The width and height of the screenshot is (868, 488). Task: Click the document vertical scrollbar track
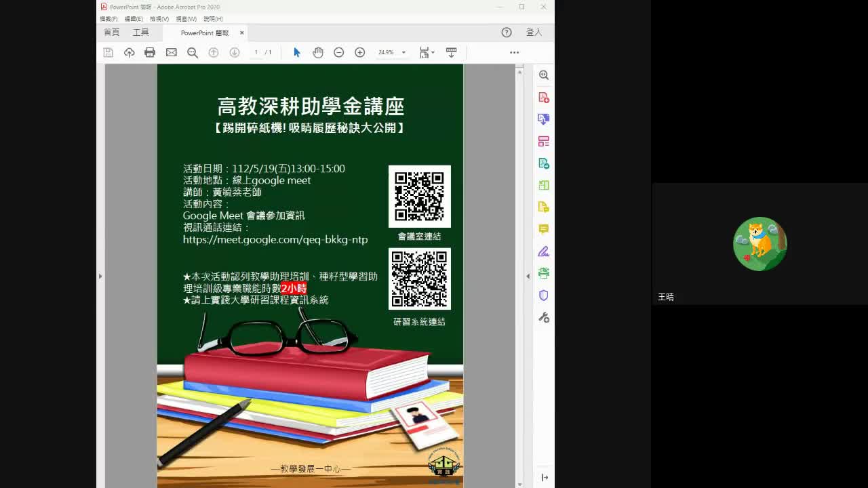(520, 276)
